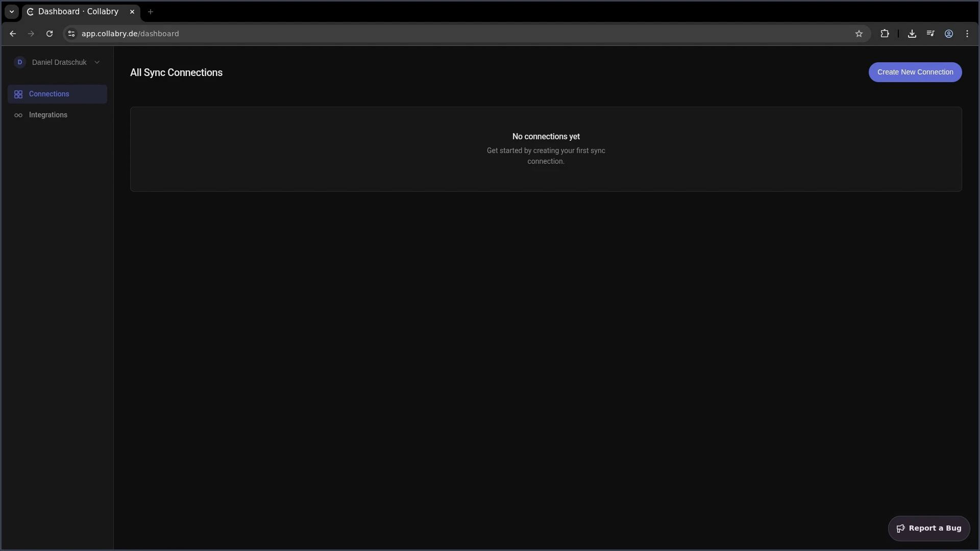Open the browser extensions puzzle icon

(885, 34)
